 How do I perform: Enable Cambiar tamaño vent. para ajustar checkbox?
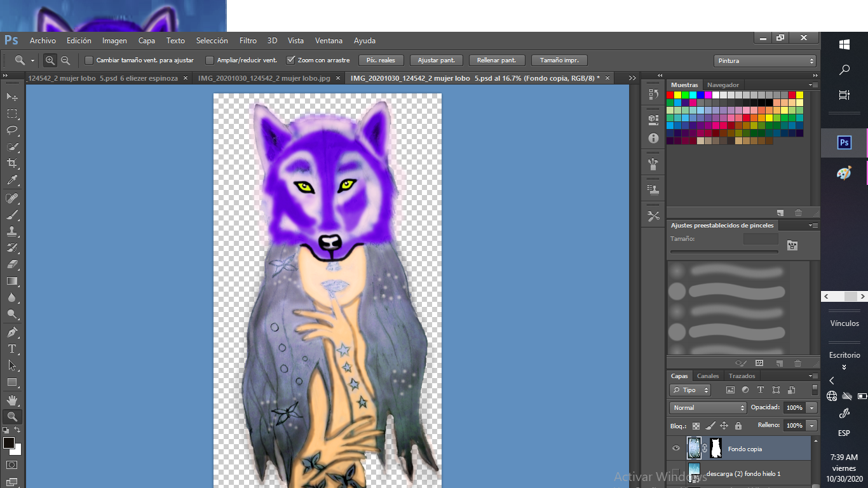(x=89, y=60)
